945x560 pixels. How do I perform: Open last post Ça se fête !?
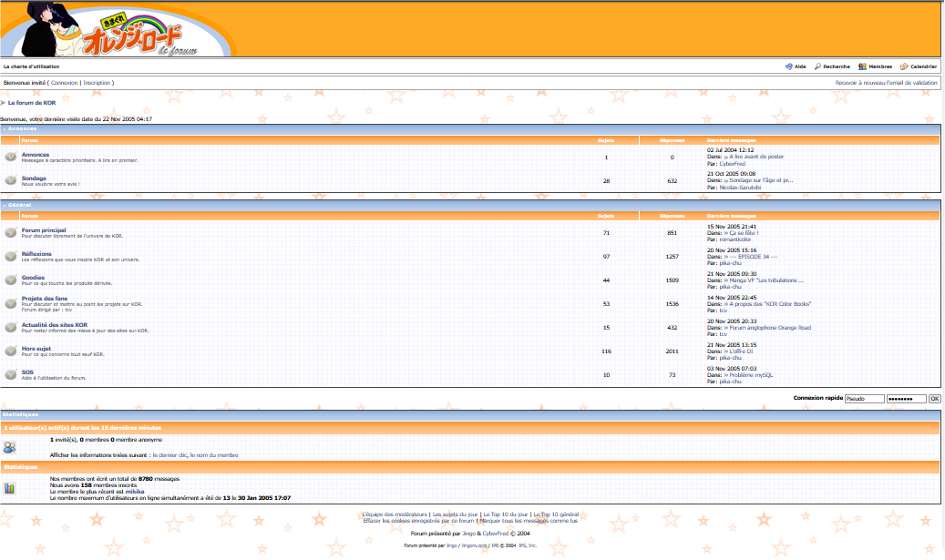pyautogui.click(x=744, y=233)
